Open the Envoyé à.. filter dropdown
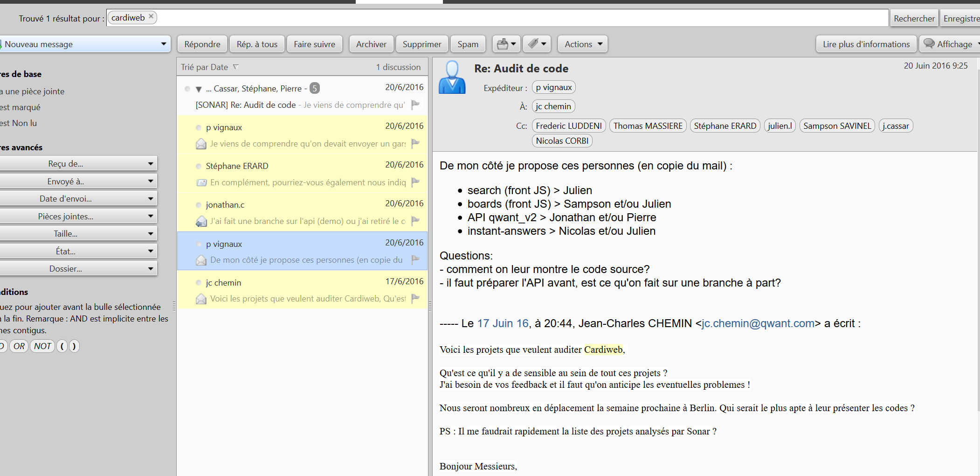 77,181
